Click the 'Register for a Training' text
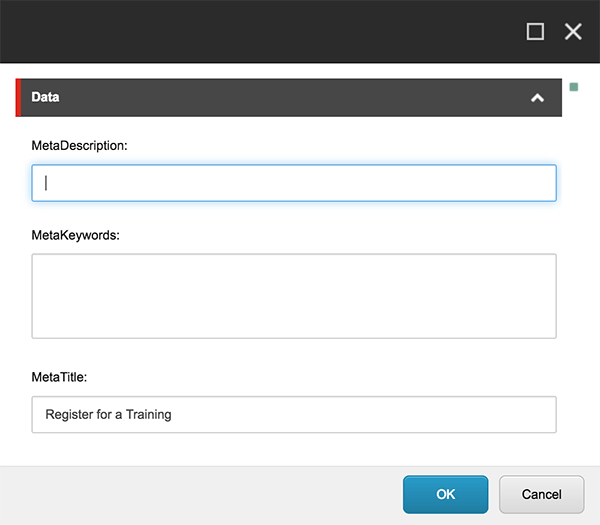Screen dimensions: 600x525 pyautogui.click(x=108, y=414)
